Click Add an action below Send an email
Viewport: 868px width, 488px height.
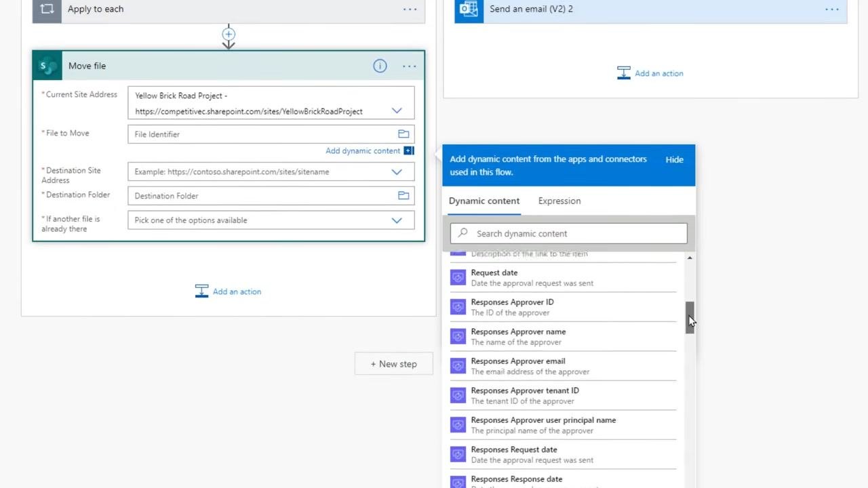659,73
